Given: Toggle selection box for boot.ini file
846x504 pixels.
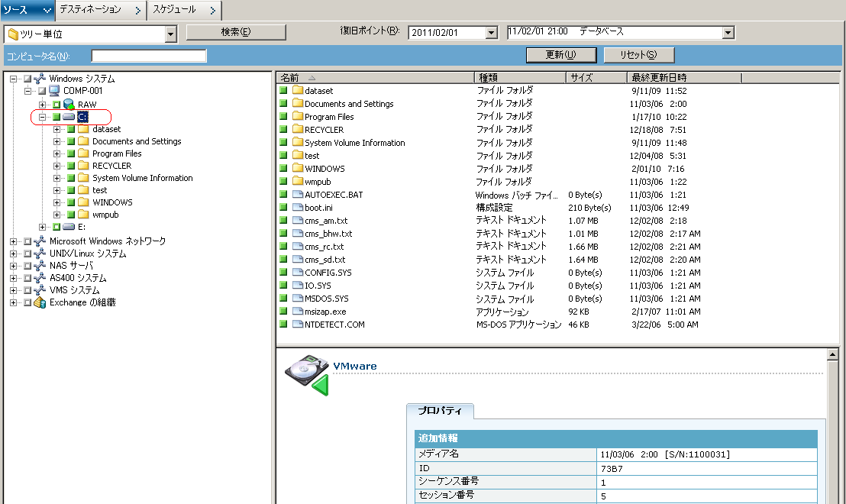Looking at the screenshot, I should point(283,208).
